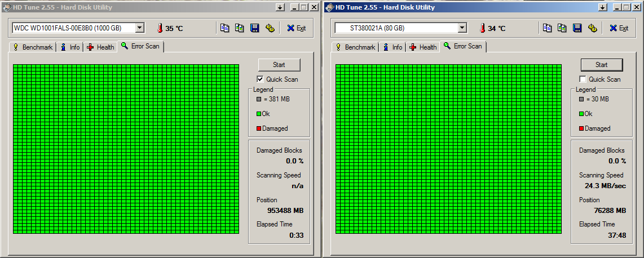Click scanning speed 24.3 MB/sec
This screenshot has width=644, height=258.
click(x=606, y=186)
